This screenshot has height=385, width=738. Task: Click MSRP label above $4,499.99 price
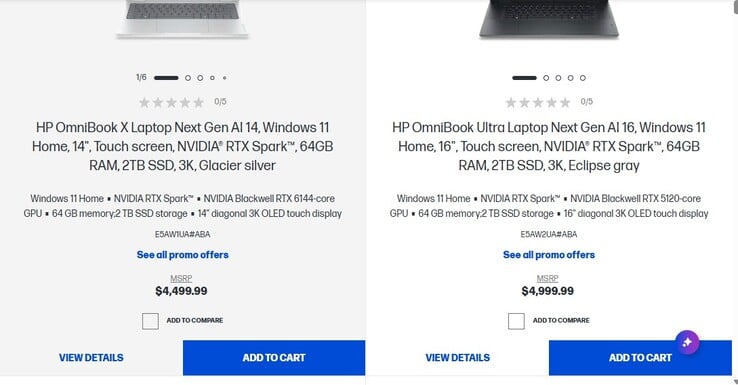tap(181, 279)
